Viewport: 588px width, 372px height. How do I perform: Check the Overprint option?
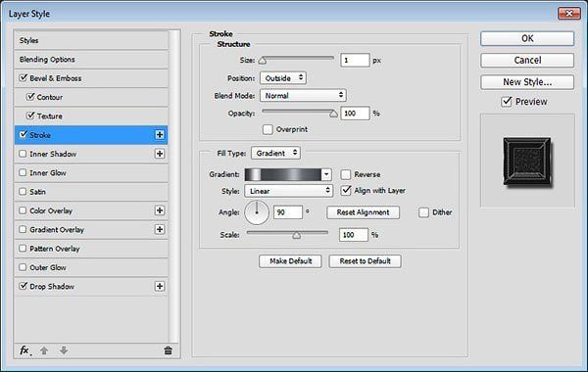[268, 129]
